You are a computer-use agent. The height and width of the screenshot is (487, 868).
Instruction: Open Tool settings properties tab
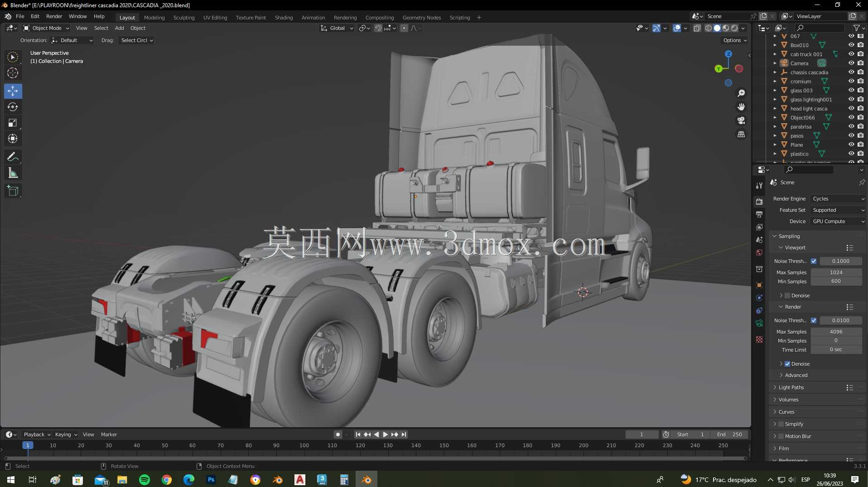759,186
